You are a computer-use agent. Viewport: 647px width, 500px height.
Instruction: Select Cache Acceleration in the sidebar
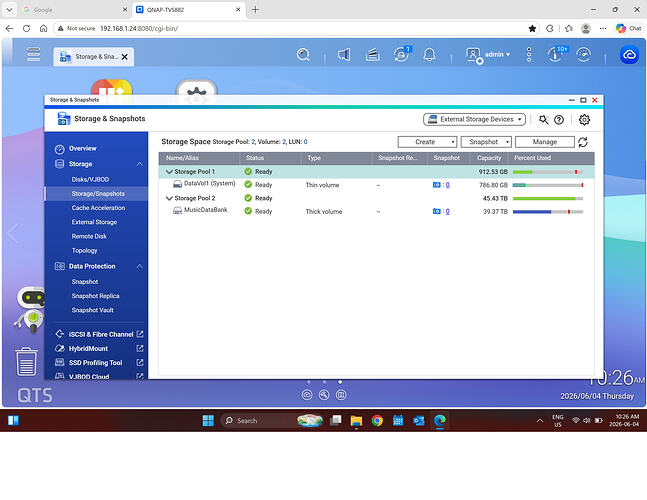point(98,208)
